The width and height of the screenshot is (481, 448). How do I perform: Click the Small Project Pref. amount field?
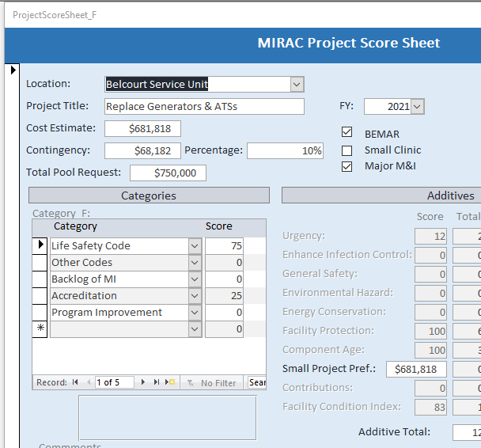416,369
